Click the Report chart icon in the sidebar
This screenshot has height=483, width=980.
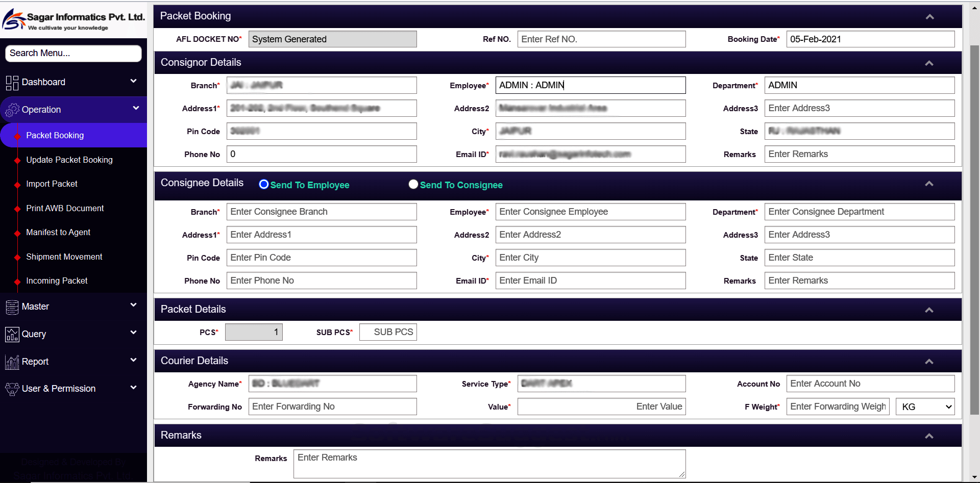pyautogui.click(x=11, y=362)
